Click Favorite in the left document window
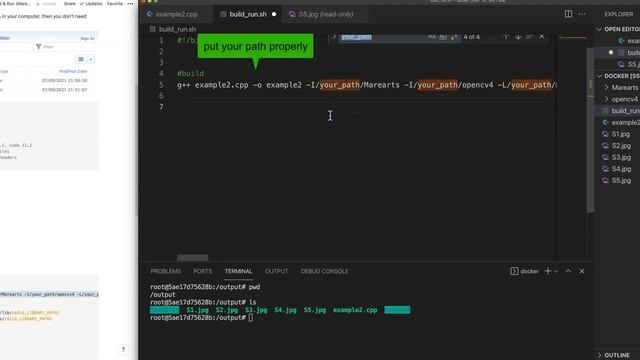 tap(115, 4)
